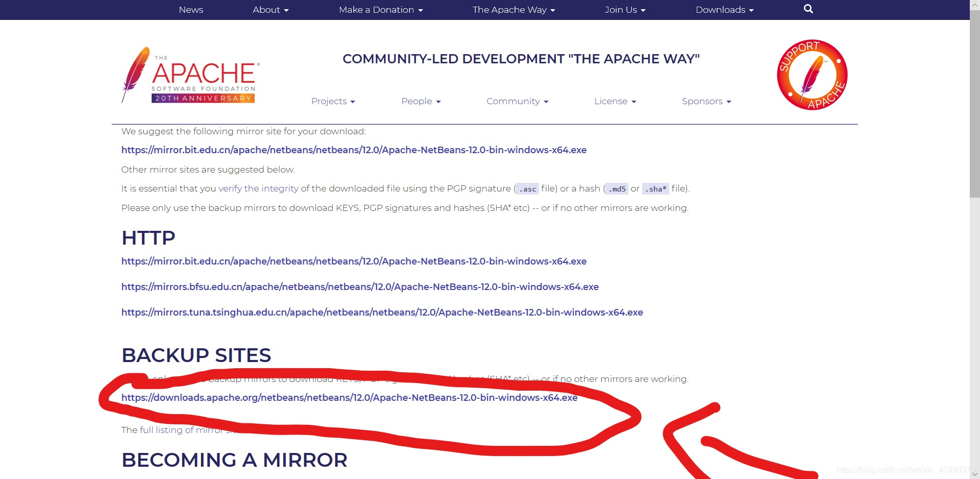Expand the Downloads dropdown
Screen dimensions: 980x479
click(724, 10)
